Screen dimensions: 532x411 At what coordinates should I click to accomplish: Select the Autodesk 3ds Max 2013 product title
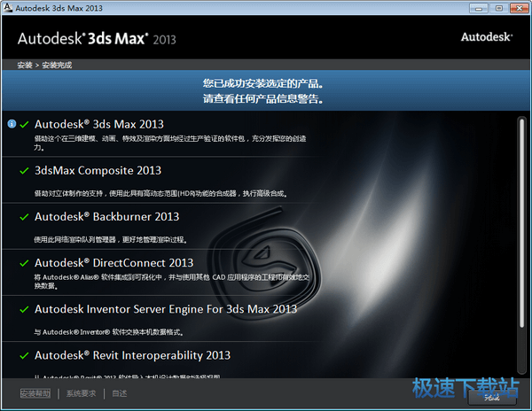tap(99, 124)
